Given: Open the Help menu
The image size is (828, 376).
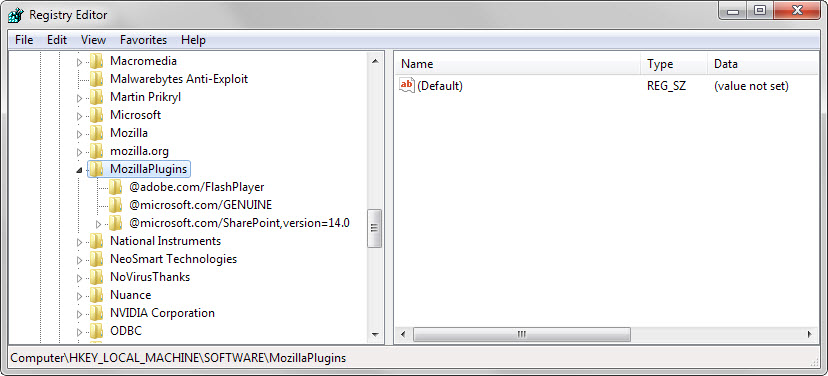Looking at the screenshot, I should coord(193,40).
